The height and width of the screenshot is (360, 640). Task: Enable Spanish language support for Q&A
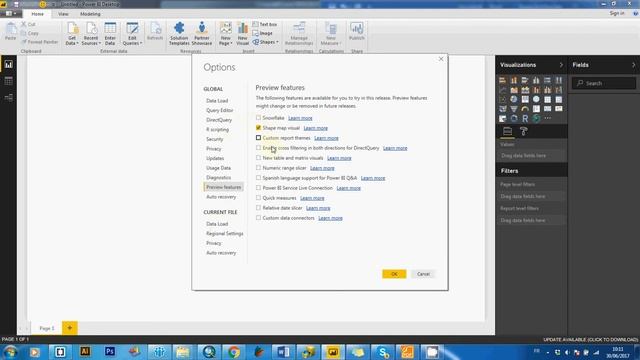click(258, 178)
